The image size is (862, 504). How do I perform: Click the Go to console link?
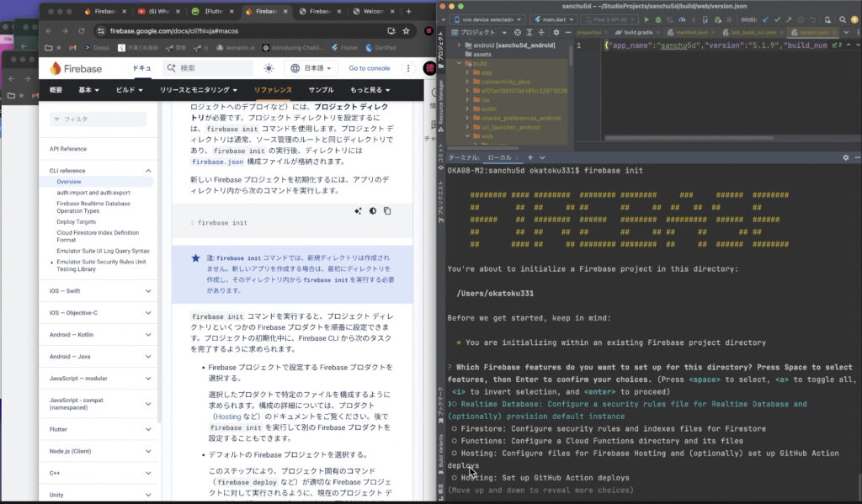point(370,68)
